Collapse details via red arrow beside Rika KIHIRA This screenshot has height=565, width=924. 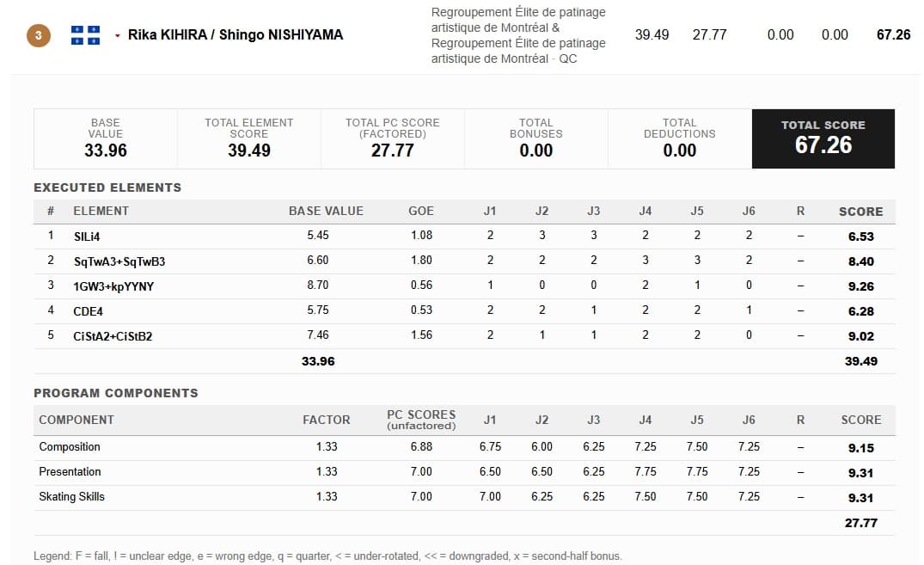click(117, 36)
